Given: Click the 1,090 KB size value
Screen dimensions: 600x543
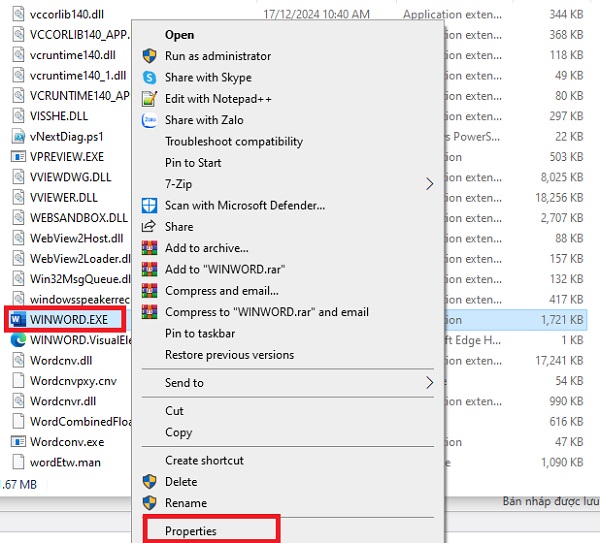Looking at the screenshot, I should [x=562, y=462].
